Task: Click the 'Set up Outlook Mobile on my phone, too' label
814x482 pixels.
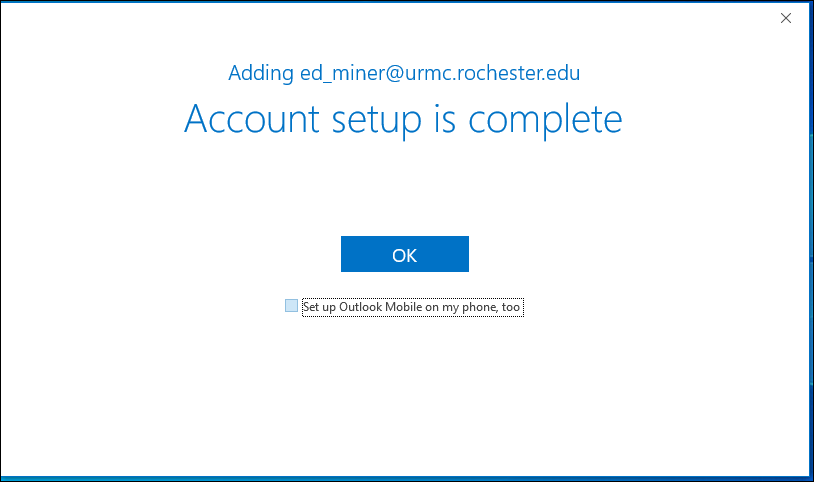Action: (x=411, y=307)
